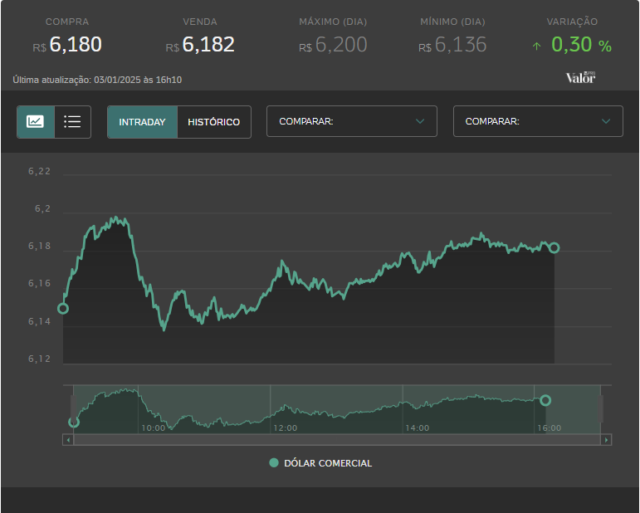Click the right range navigator handle
The width and height of the screenshot is (640, 513).
[x=600, y=409]
